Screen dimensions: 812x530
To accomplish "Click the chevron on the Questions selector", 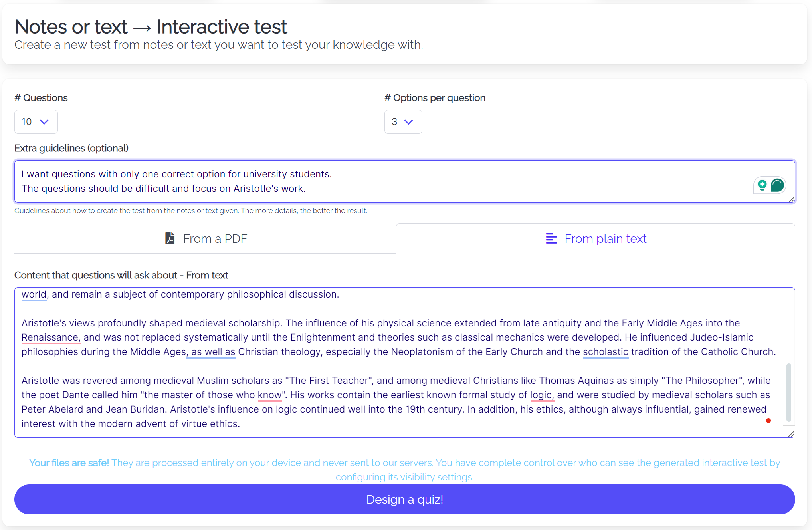I will click(44, 122).
